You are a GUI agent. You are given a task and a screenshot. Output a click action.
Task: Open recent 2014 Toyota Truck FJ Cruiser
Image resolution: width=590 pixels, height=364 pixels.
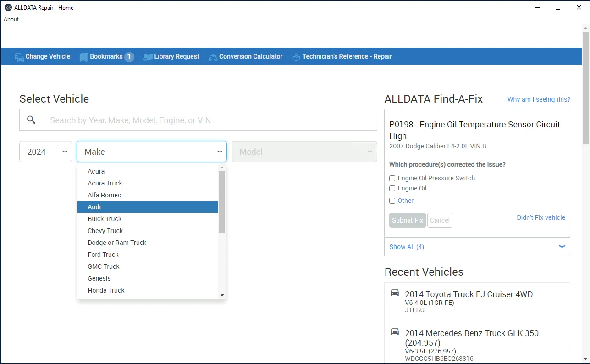tap(477, 301)
